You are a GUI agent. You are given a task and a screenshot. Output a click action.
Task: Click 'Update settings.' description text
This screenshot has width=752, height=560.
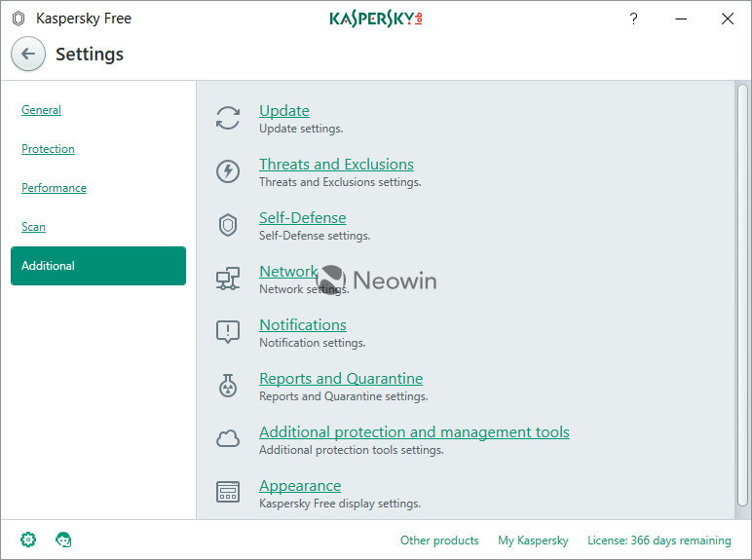click(x=301, y=129)
